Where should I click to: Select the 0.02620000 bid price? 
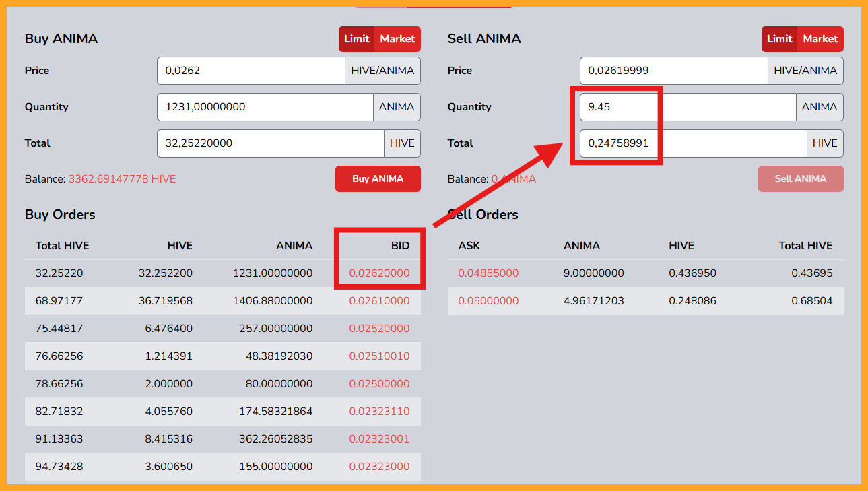click(379, 273)
